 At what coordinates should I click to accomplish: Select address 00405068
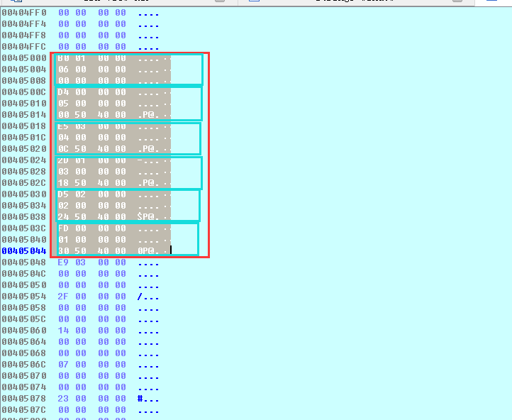point(24,353)
